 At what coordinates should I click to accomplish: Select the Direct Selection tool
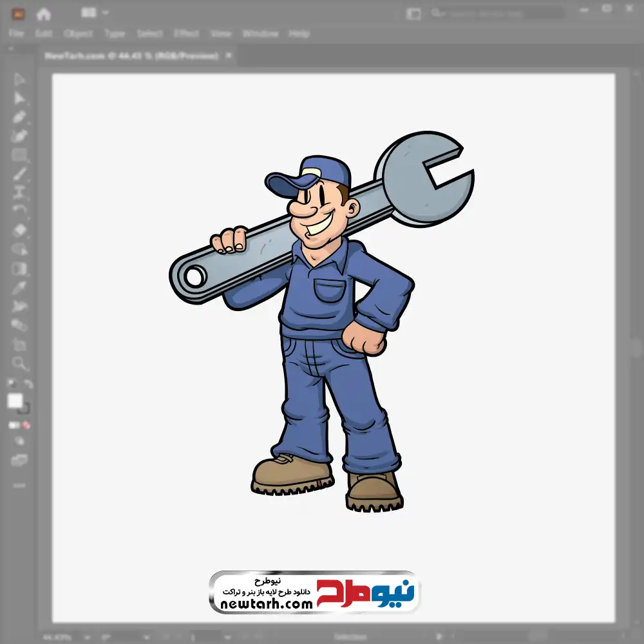[19, 99]
